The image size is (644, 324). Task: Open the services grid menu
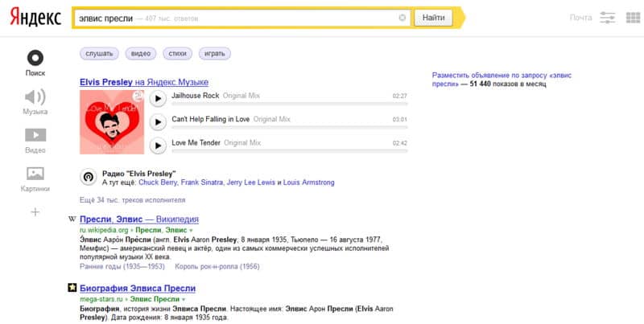631,17
